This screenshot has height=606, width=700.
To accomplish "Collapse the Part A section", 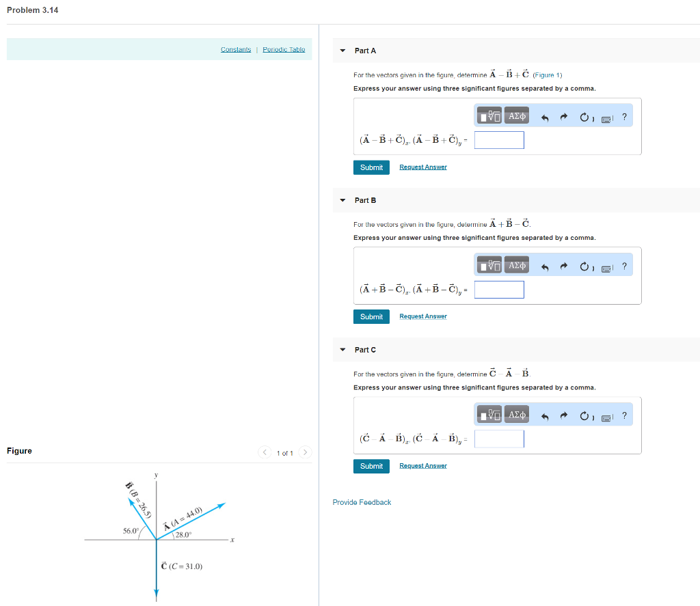I will (x=342, y=51).
